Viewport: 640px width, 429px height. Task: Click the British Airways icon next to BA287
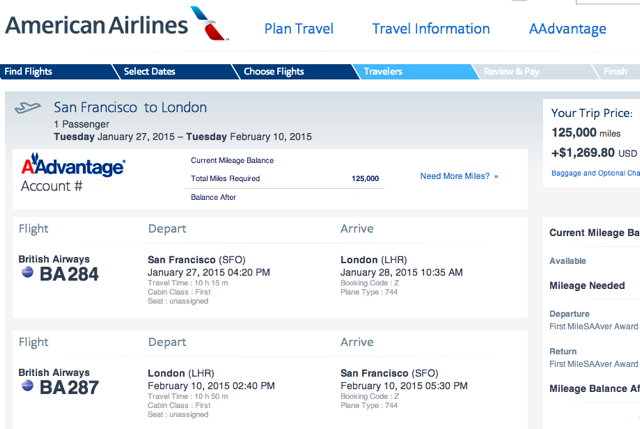(27, 385)
